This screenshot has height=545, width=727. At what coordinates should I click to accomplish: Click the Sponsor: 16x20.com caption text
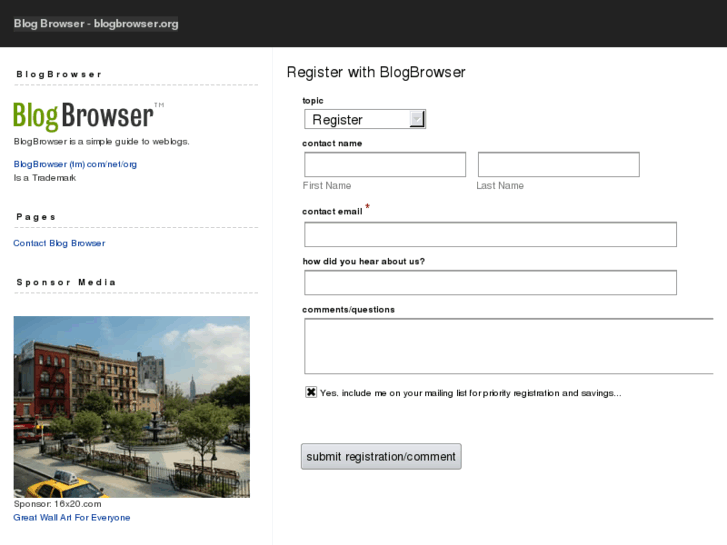point(57,504)
